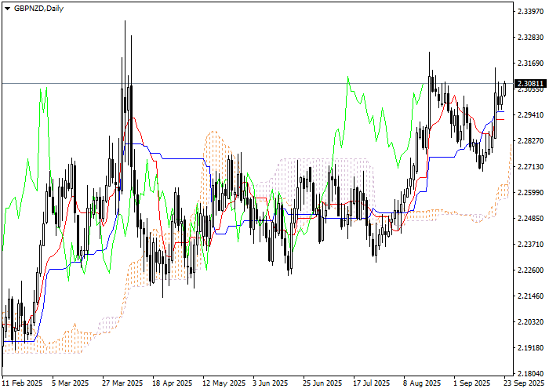The height and width of the screenshot is (392, 549).
Task: Select the green Chikou Span line
Action: pyautogui.click(x=349, y=85)
